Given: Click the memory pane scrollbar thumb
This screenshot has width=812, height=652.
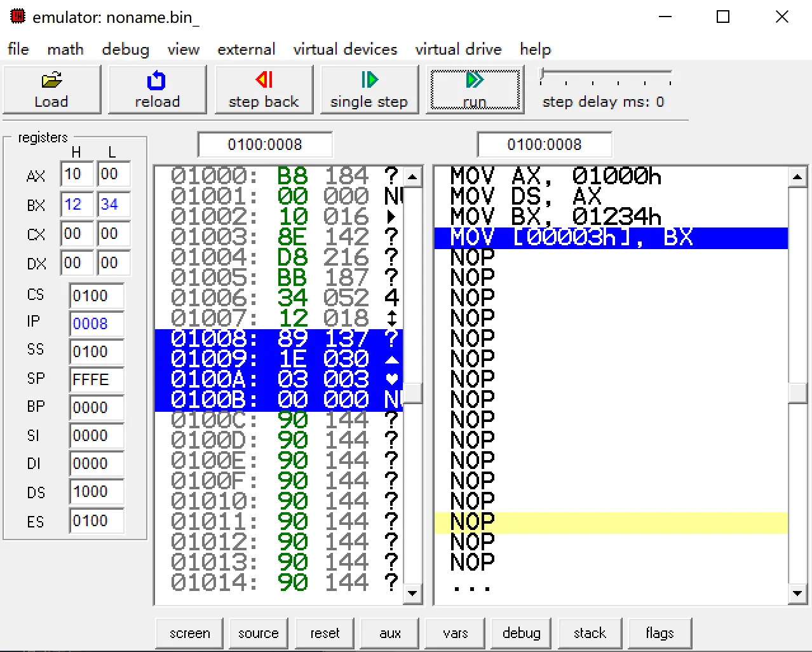Looking at the screenshot, I should point(413,393).
